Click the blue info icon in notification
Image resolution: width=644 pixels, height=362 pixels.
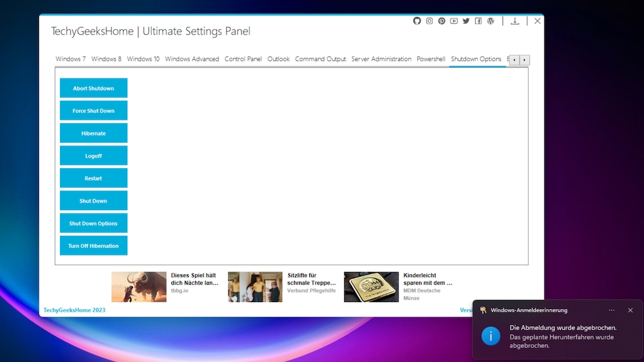[x=491, y=336]
